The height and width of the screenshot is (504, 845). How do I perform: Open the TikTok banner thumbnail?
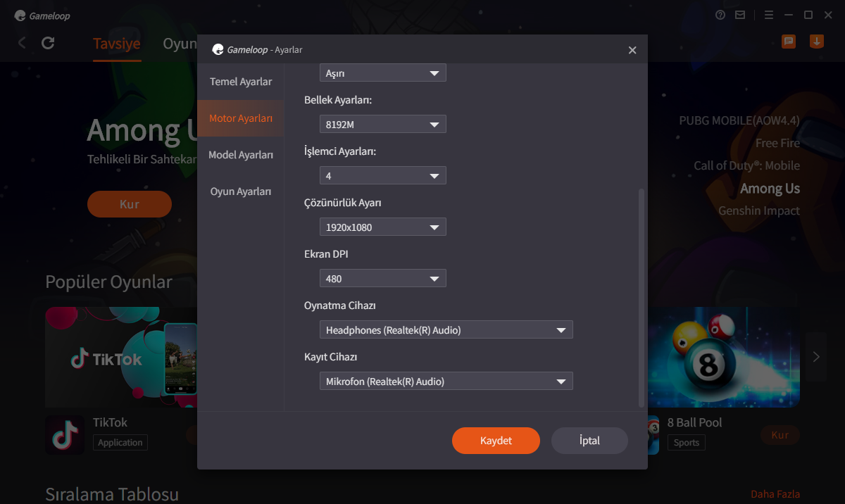coord(121,357)
